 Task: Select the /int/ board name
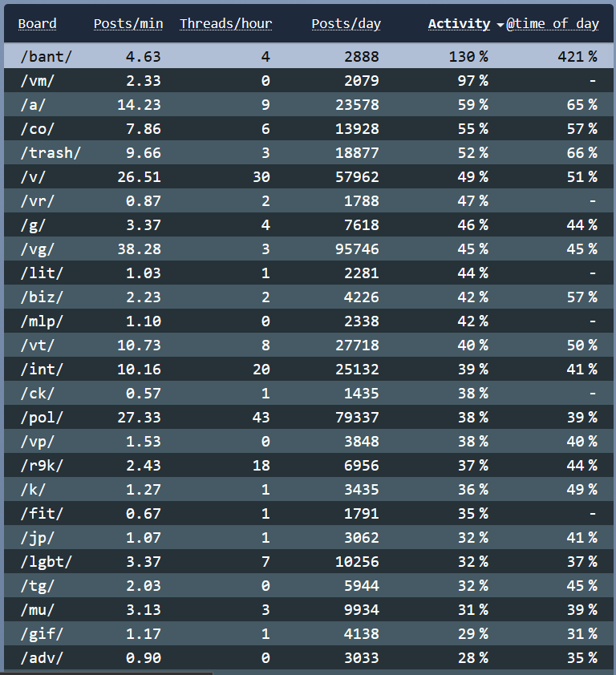(42, 370)
